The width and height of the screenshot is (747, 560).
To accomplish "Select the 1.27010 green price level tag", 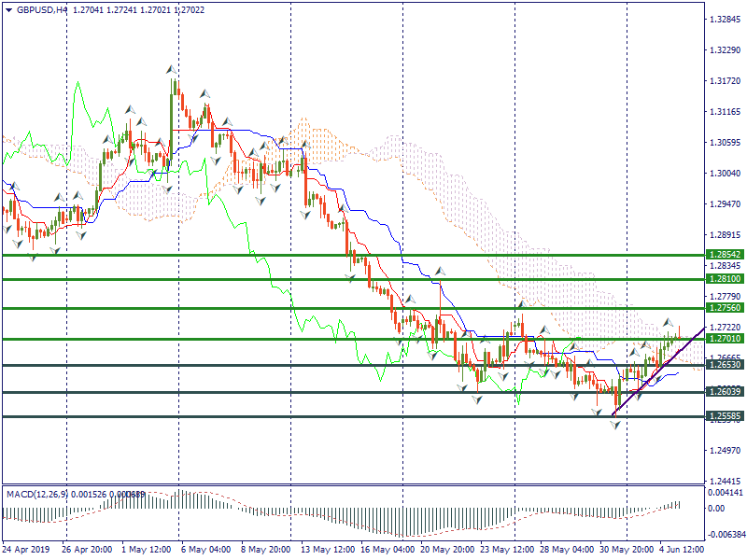I will coord(725,339).
